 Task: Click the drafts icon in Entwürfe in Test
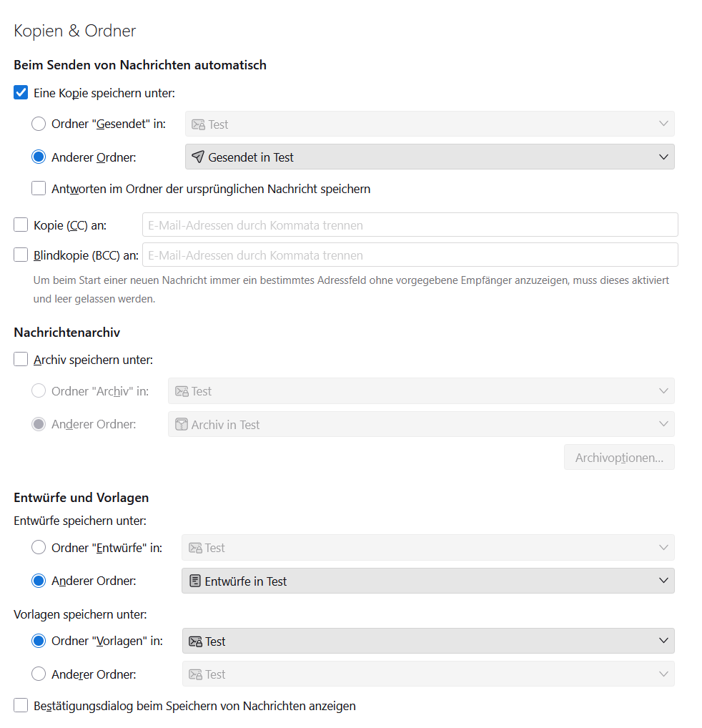[194, 581]
